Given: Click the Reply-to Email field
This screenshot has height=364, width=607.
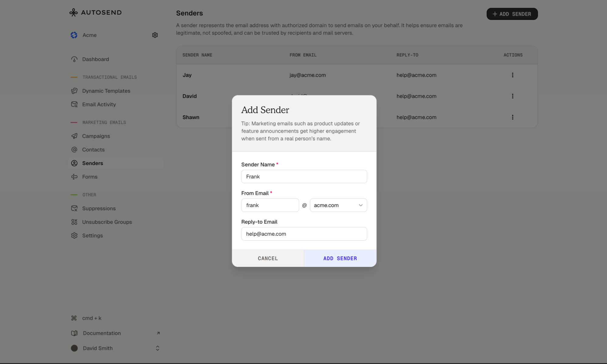Looking at the screenshot, I should click(304, 234).
